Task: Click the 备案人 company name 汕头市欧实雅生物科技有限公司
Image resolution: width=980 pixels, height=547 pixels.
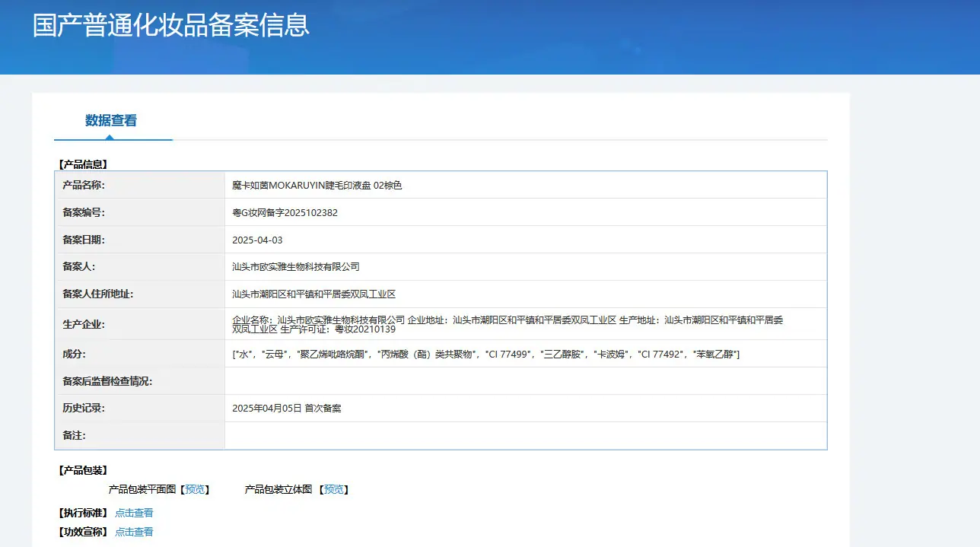Action: coord(295,267)
